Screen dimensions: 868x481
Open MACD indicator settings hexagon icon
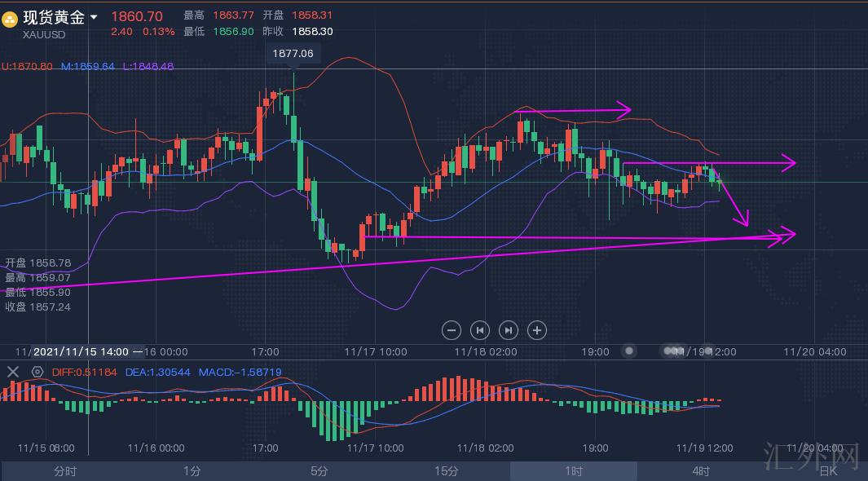37,372
